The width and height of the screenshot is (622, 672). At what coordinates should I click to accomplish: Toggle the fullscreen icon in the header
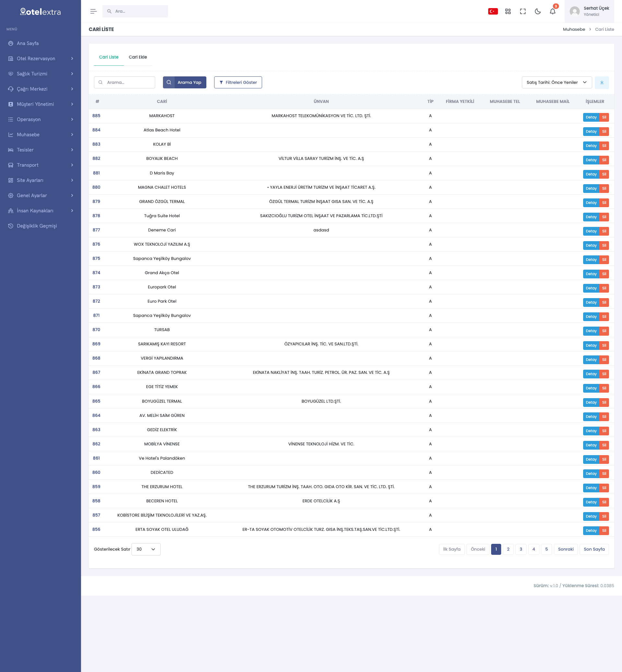tap(523, 11)
